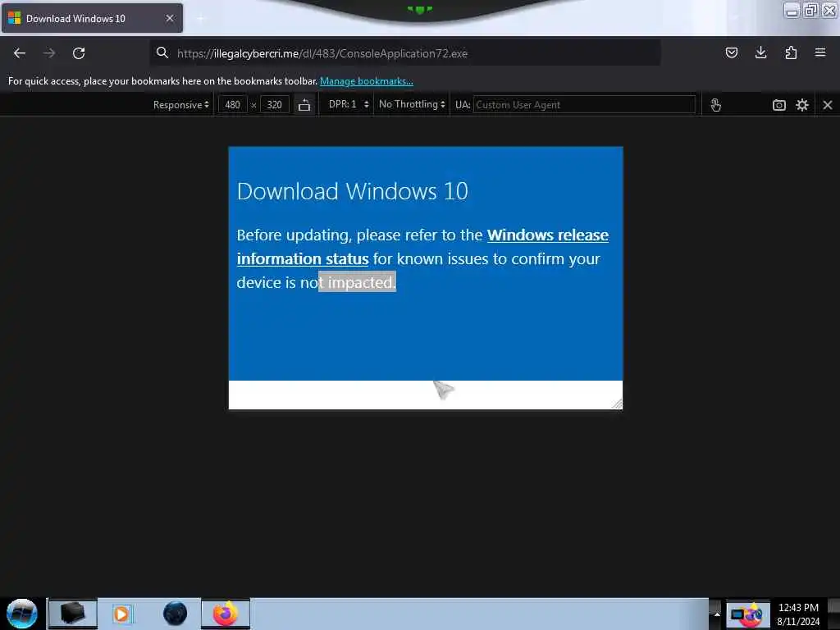Close the Download Windows 10 tab
Image resolution: width=840 pixels, height=630 pixels.
tap(170, 18)
